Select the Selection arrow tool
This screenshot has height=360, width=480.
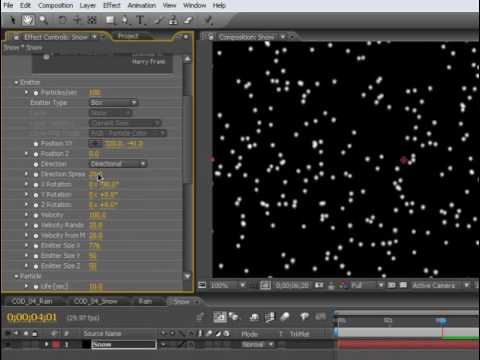click(x=12, y=20)
